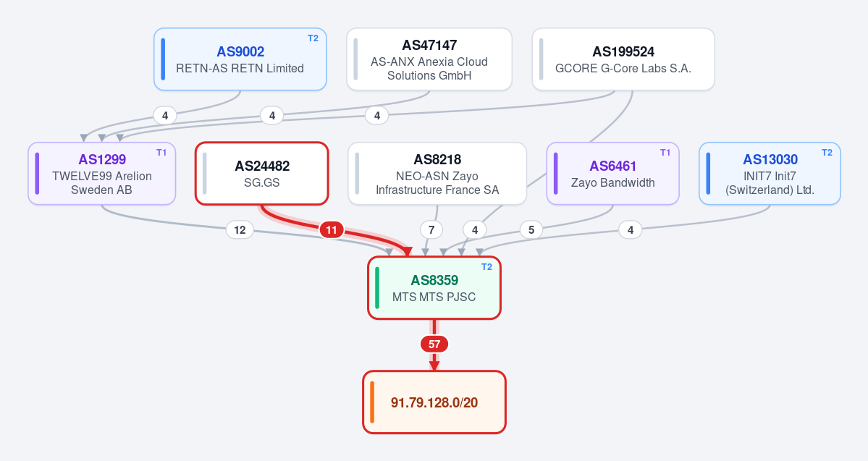Select the highlighted AS24482 SG.GS node
The height and width of the screenshot is (461, 868).
pyautogui.click(x=262, y=174)
